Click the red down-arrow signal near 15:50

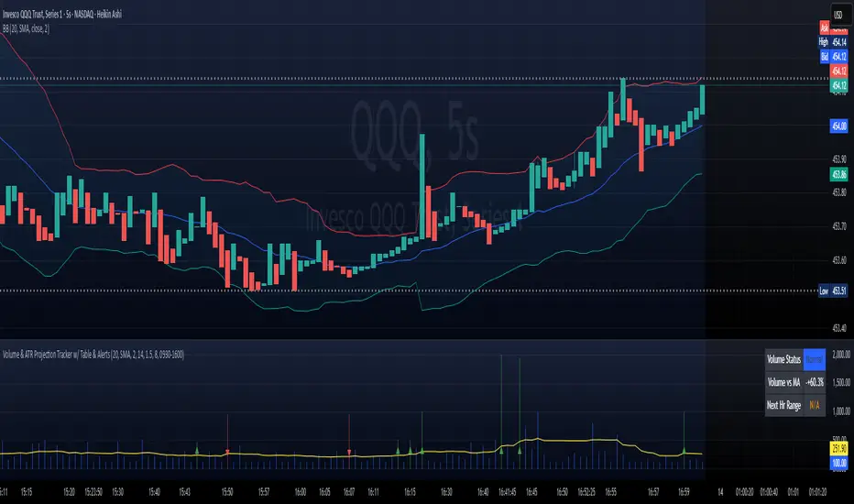pyautogui.click(x=227, y=453)
